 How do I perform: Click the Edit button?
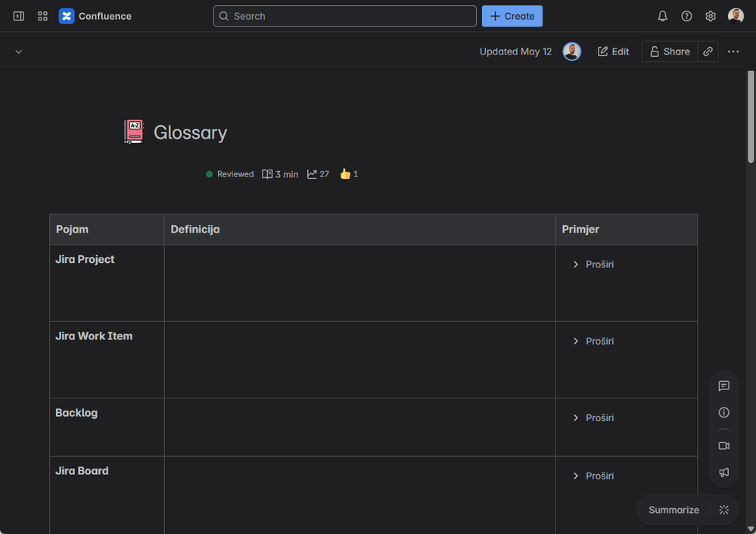point(613,52)
